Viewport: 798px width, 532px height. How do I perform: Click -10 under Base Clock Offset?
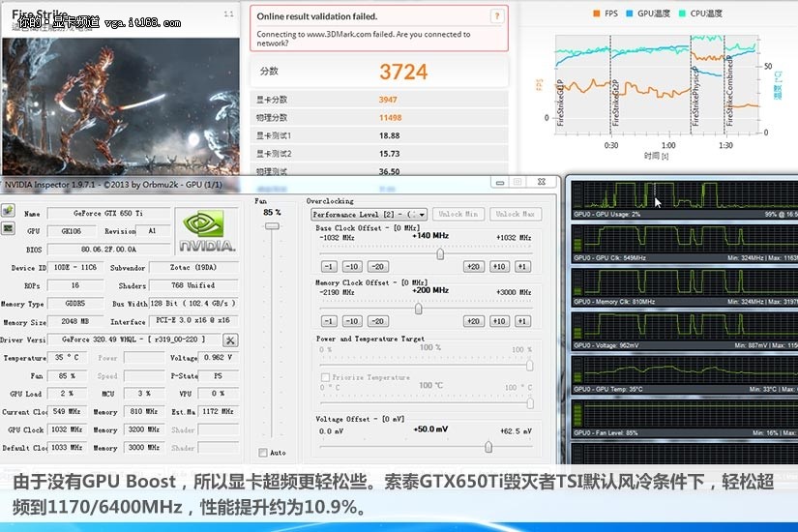coord(352,266)
